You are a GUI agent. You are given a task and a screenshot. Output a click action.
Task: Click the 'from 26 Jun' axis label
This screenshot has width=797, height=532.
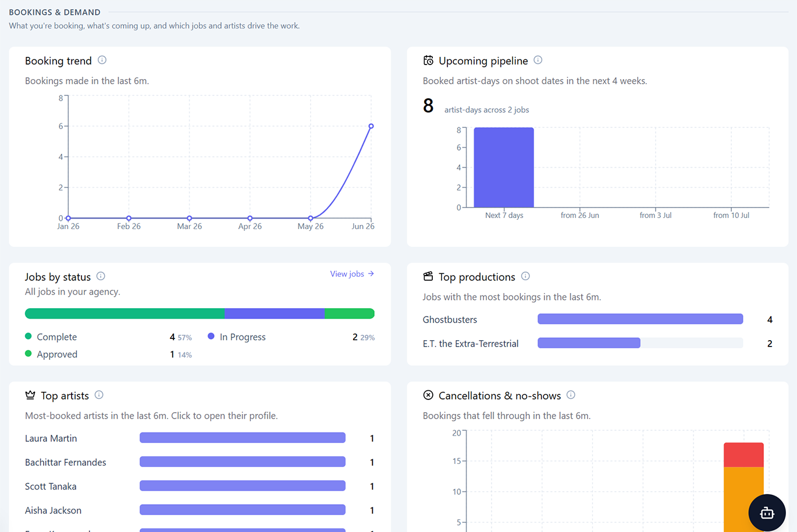click(x=580, y=215)
